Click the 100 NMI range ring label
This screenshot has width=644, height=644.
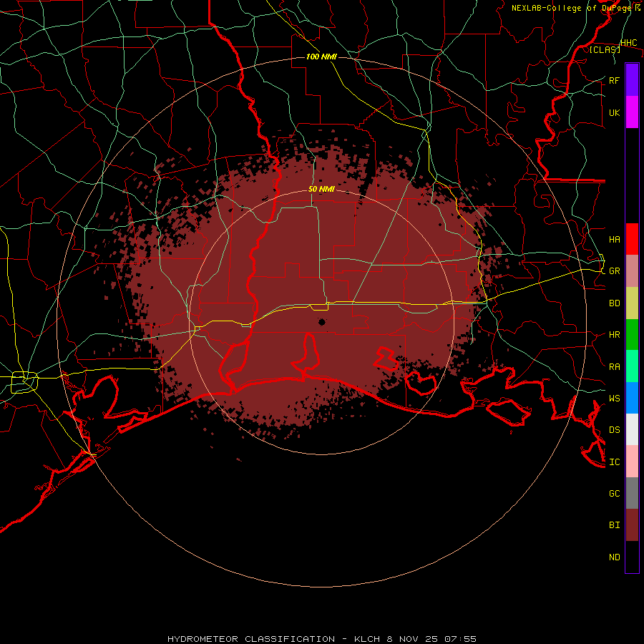pyautogui.click(x=321, y=57)
